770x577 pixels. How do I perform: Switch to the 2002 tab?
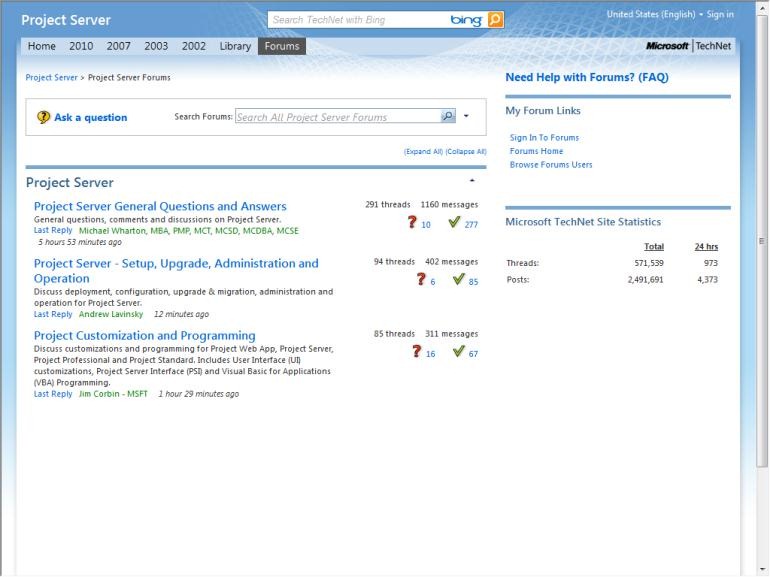pyautogui.click(x=193, y=46)
